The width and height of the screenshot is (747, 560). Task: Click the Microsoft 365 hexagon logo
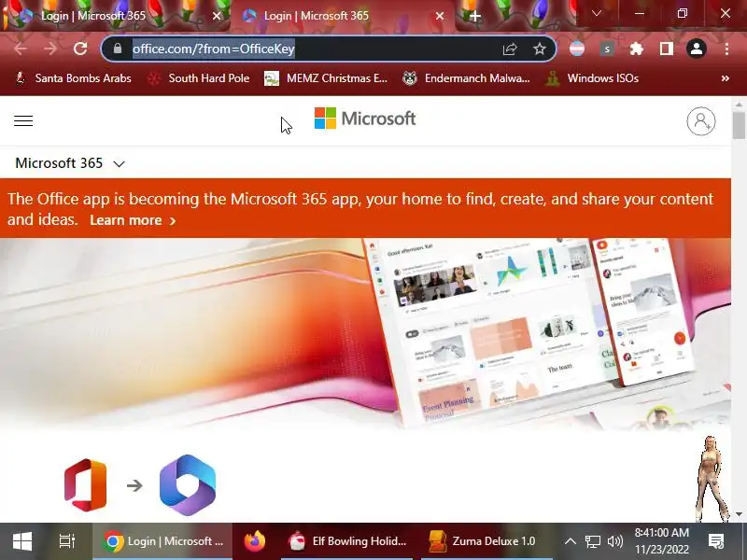188,485
